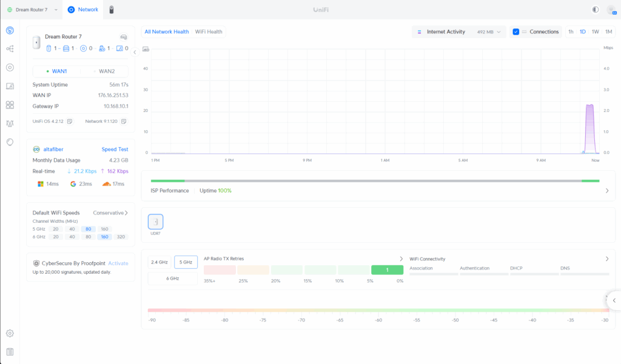Click the chart icon at graph top-left
The image size is (621, 364).
point(146,49)
